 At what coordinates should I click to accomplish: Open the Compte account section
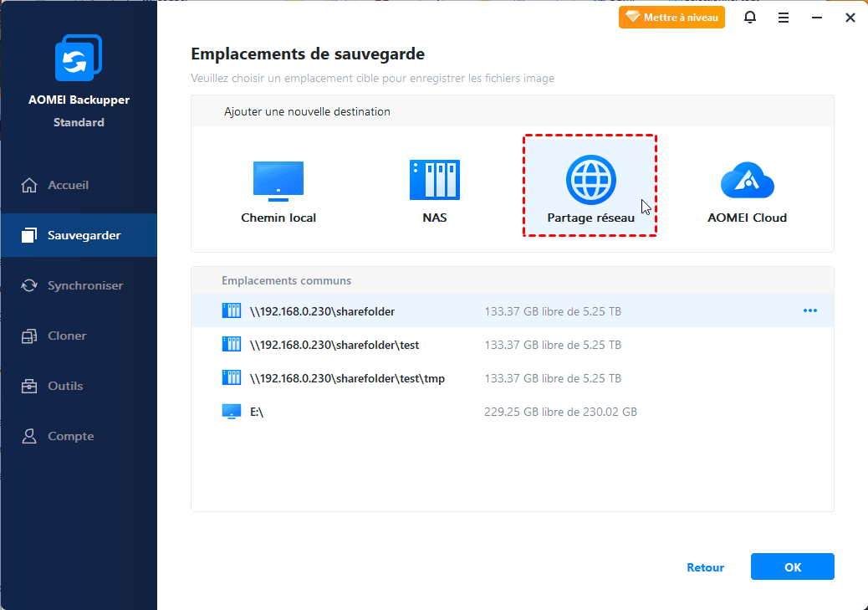click(79, 436)
